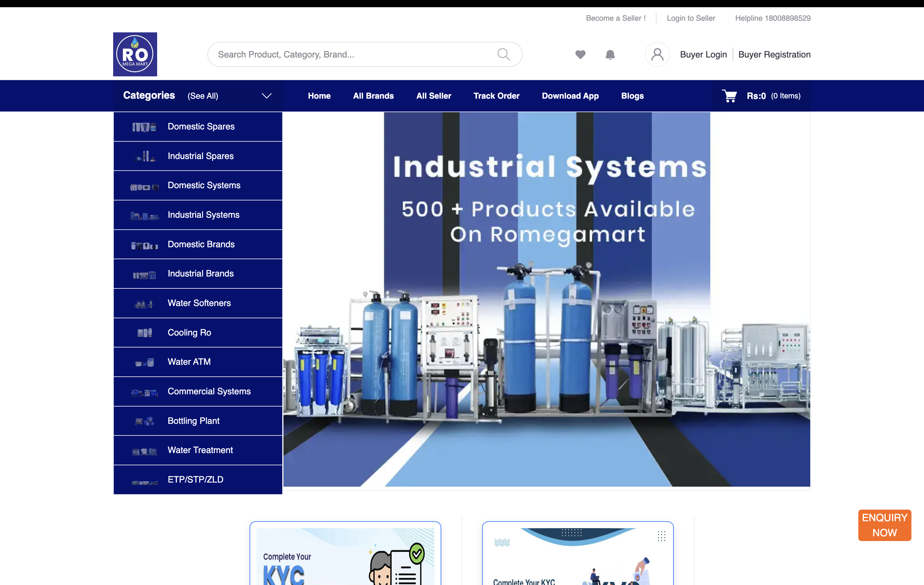
Task: Open the shopping cart icon
Action: tap(729, 96)
